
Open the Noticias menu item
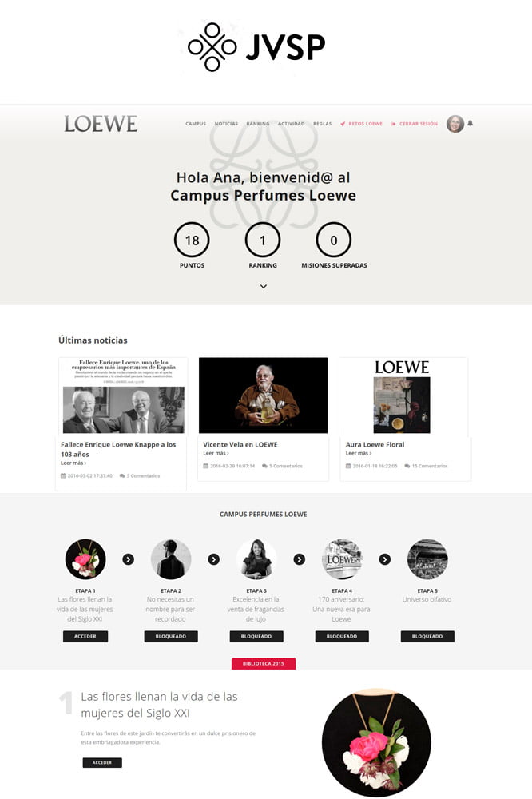226,124
